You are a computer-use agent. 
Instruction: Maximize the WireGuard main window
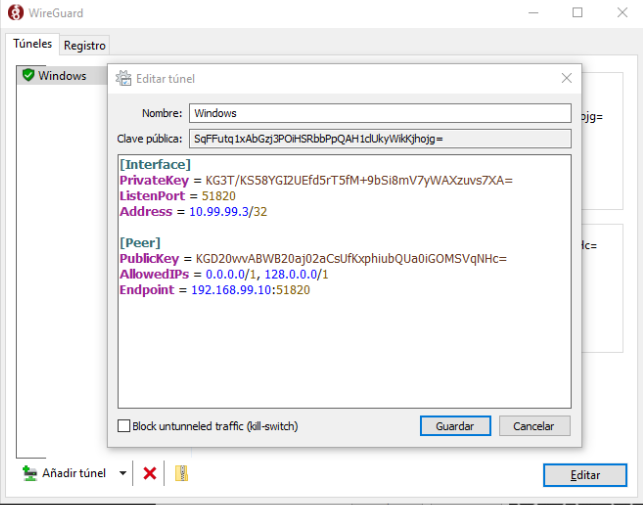[577, 13]
